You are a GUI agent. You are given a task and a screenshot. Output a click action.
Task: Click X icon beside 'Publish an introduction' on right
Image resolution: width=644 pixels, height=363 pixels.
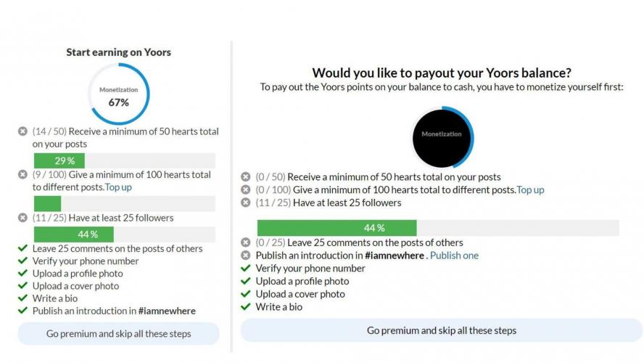tap(246, 256)
